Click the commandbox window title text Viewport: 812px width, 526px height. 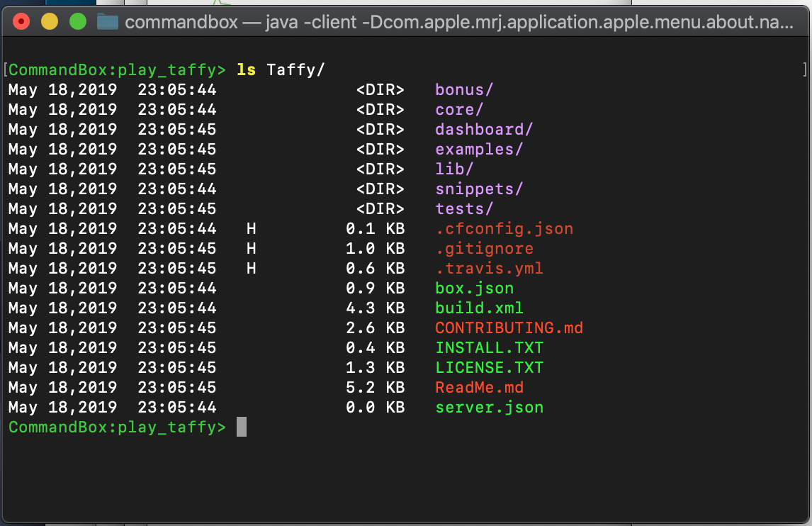coord(459,22)
